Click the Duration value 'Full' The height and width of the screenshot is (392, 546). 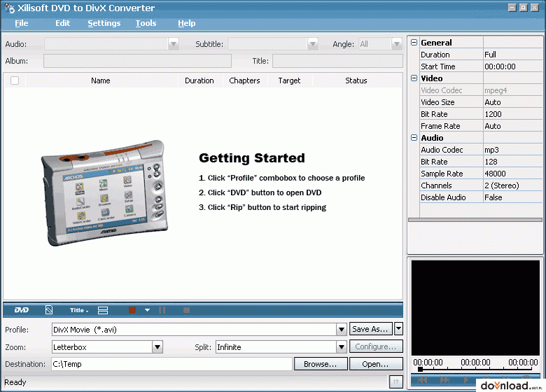pos(512,55)
